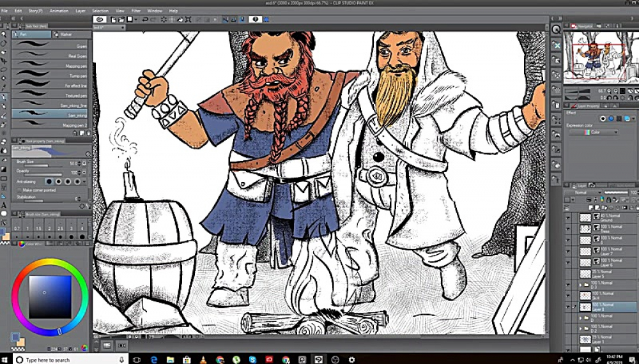
Task: Click the Windows Start button
Action: pos(6,360)
